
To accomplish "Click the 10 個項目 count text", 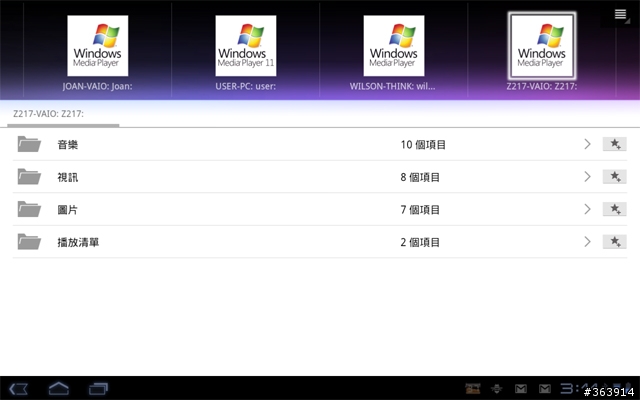I will [x=423, y=144].
